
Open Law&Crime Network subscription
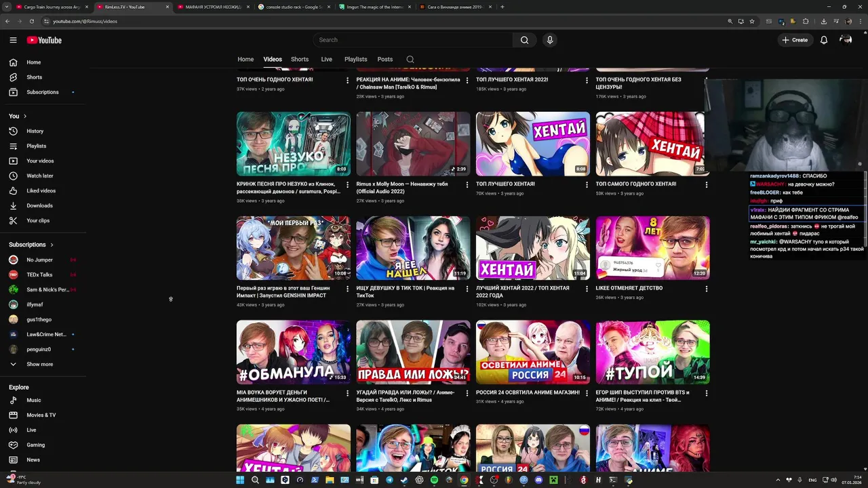[x=43, y=334]
